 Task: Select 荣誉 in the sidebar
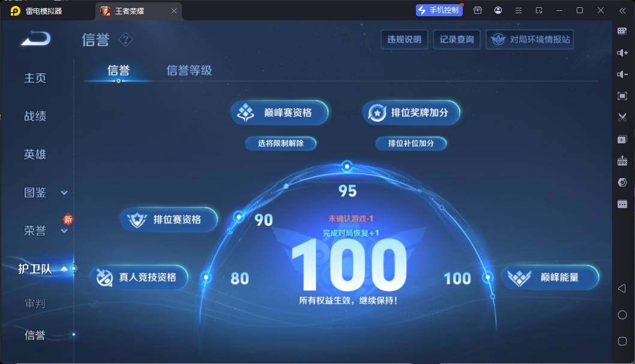pos(35,231)
